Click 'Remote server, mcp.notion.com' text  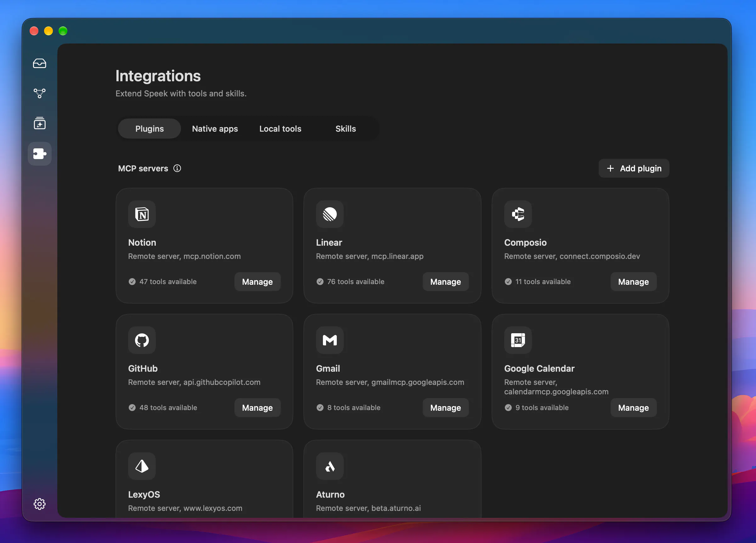click(x=184, y=256)
